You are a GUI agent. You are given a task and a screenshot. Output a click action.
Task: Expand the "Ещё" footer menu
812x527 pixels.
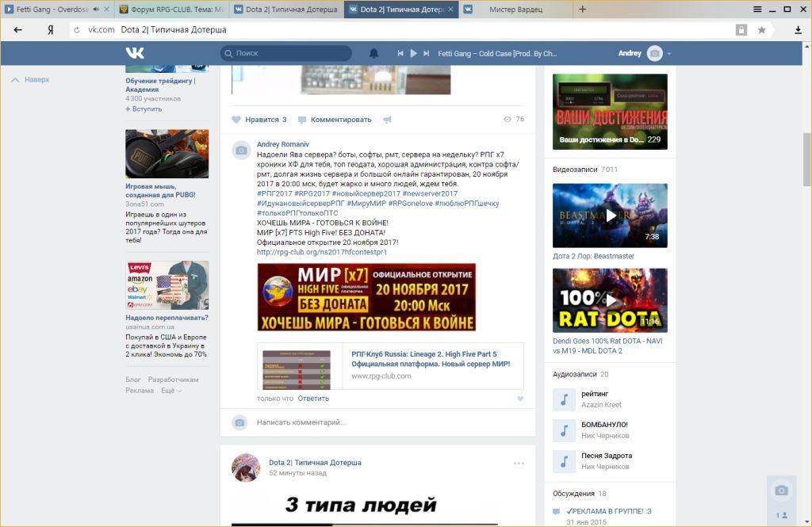point(170,391)
